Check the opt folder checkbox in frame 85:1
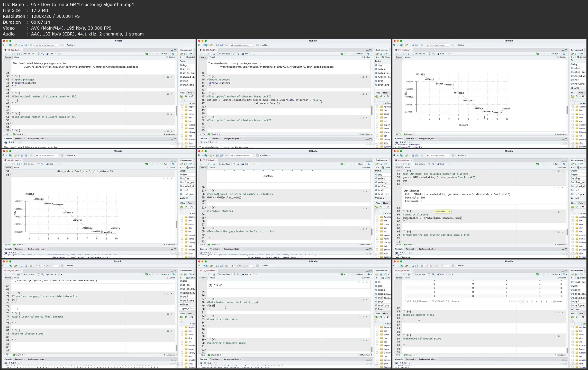Screen dimensions: 588x370 pos(573,356)
